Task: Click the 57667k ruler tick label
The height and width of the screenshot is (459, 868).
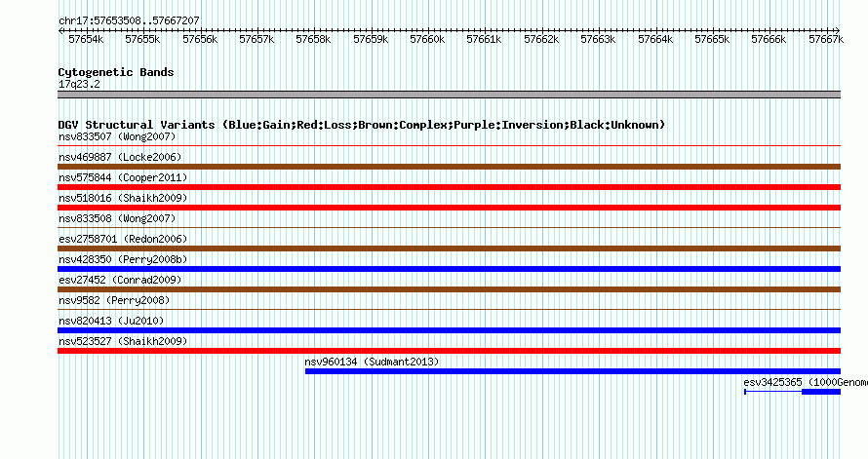Action: 826,39
